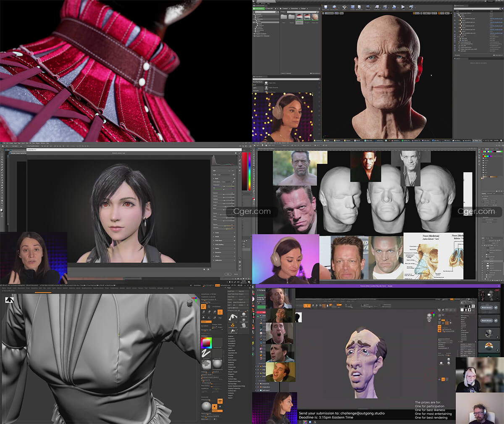Click the Content icon in Unreal Editor toolbar
This screenshot has height=424, width=504.
(352, 7)
